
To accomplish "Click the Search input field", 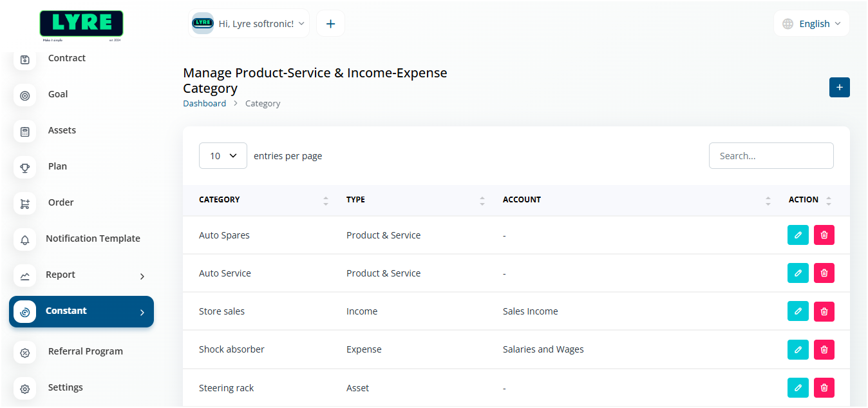I will tap(771, 156).
